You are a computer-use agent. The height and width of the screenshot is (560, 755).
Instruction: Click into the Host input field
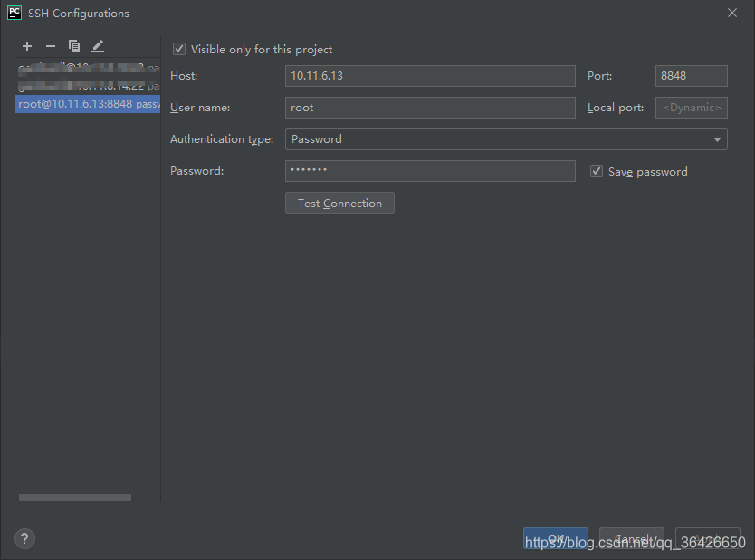[x=430, y=76]
